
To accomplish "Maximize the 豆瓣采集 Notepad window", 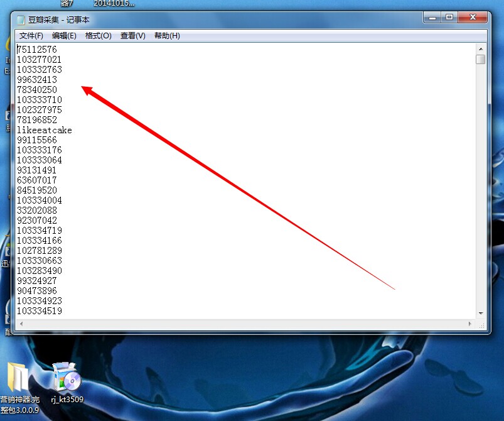I will [449, 18].
